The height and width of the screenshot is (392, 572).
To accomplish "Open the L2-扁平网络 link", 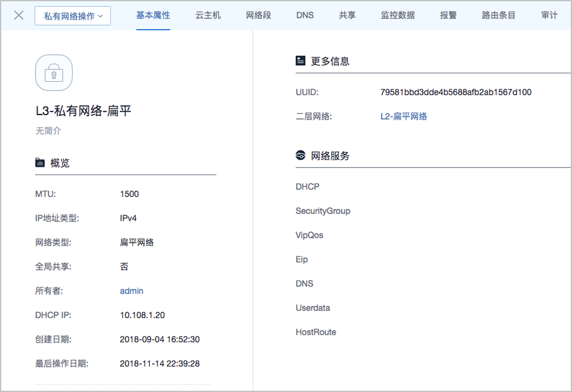I will [404, 116].
